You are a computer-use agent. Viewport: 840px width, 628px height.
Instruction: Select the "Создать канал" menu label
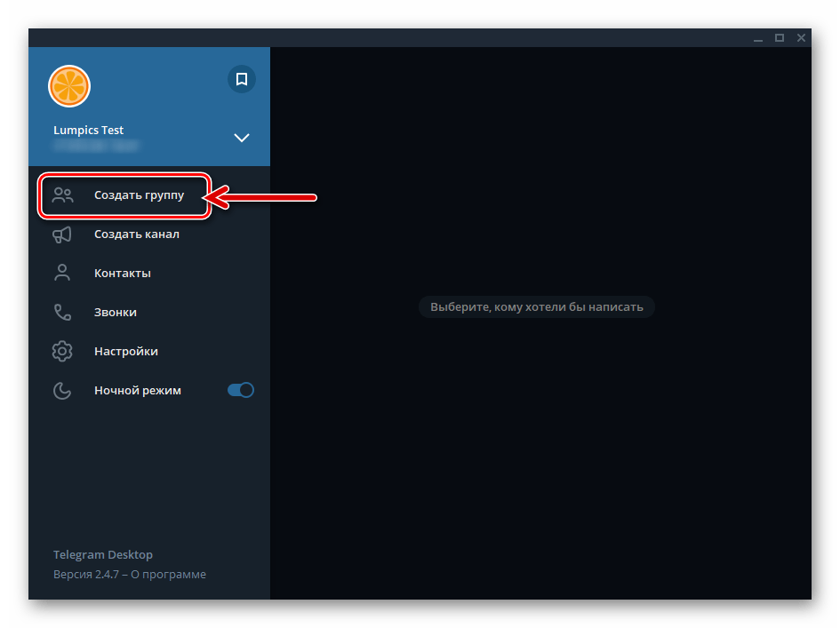[x=136, y=235]
